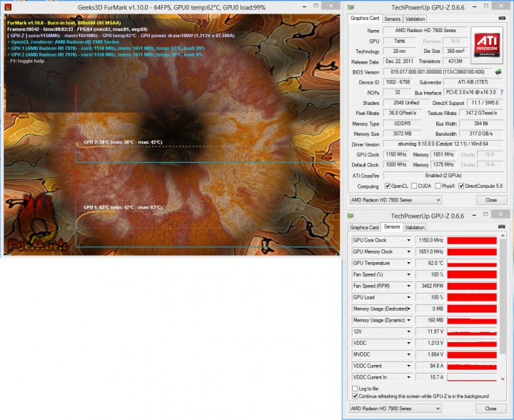
Task: Open Validation tab in lower GPU-Z window
Action: [x=415, y=227]
